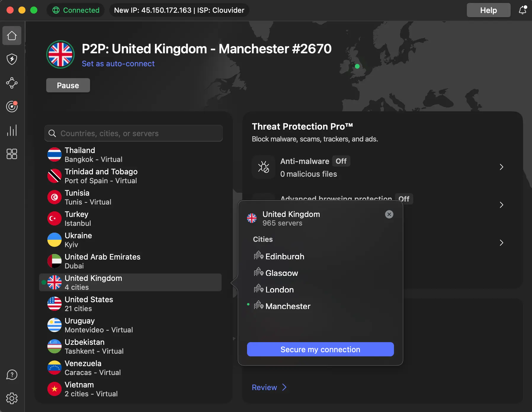Open Meshnet icon in sidebar
This screenshot has width=532, height=412.
pos(12,83)
